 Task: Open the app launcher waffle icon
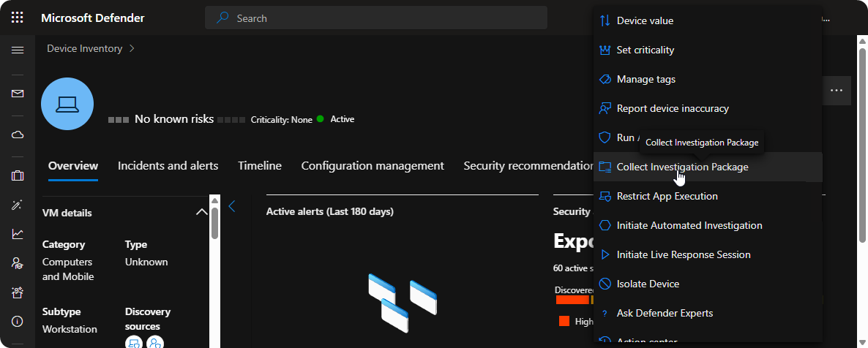[18, 18]
